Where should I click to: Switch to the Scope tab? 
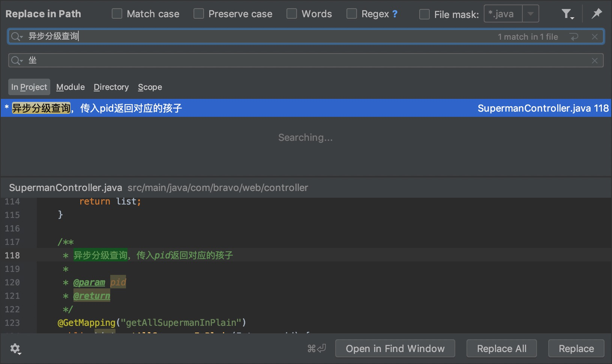150,87
